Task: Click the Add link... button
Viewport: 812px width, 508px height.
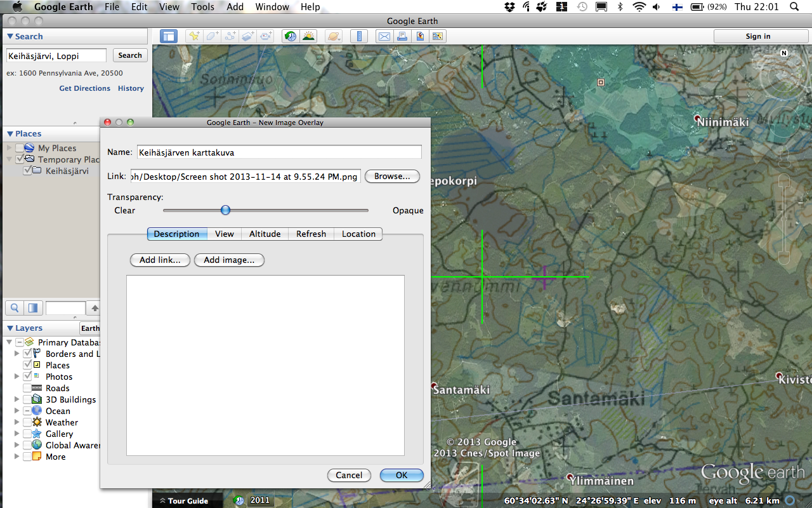Action: [x=160, y=260]
